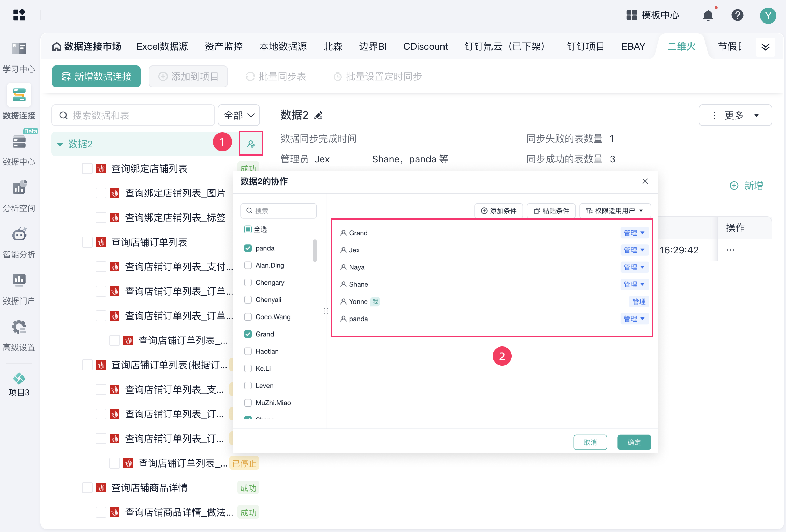The width and height of the screenshot is (786, 532).
Task: Click the search magnifier in 搜索数据和表
Action: point(63,115)
